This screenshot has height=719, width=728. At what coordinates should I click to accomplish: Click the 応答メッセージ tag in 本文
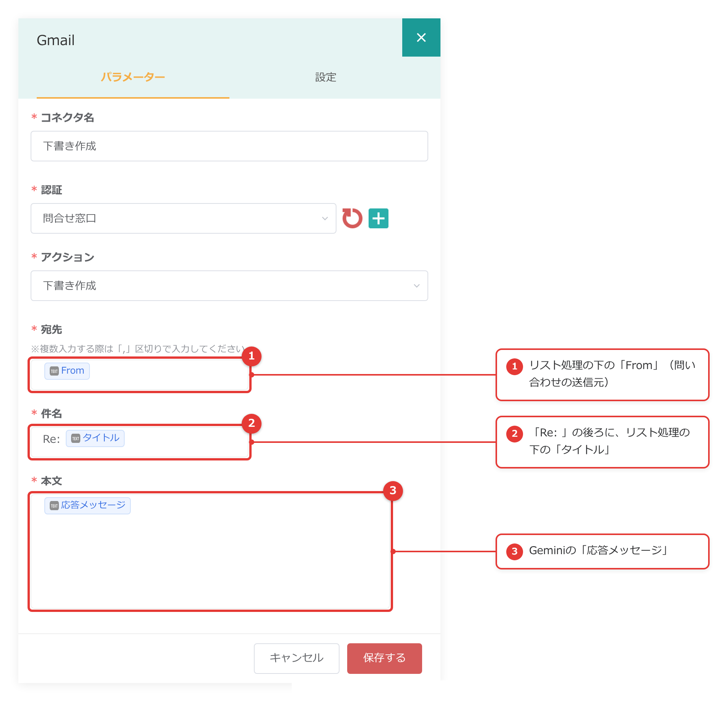(88, 506)
